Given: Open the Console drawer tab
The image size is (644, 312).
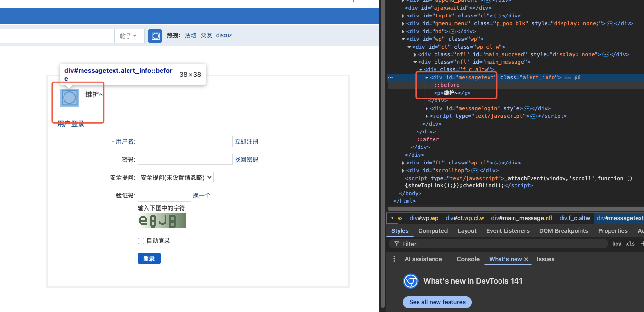Looking at the screenshot, I should tap(467, 259).
